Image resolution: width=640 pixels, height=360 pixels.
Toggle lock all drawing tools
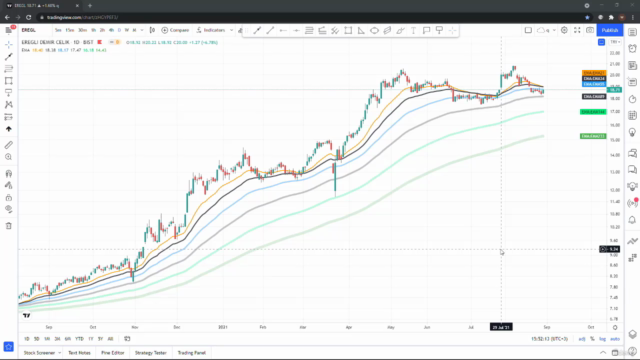click(x=9, y=198)
